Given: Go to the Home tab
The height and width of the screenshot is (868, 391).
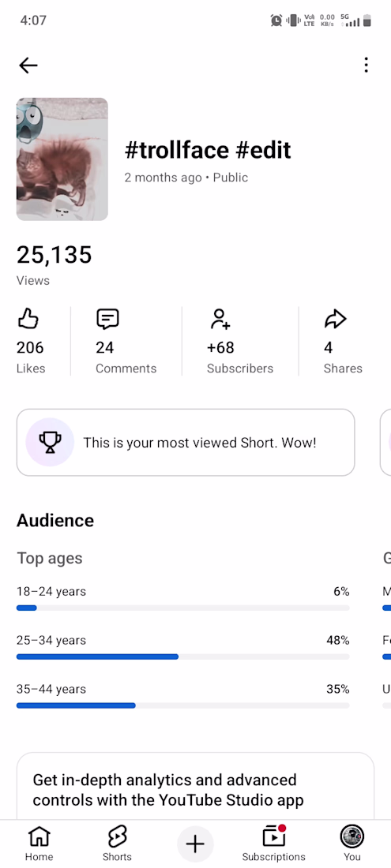Looking at the screenshot, I should click(39, 843).
